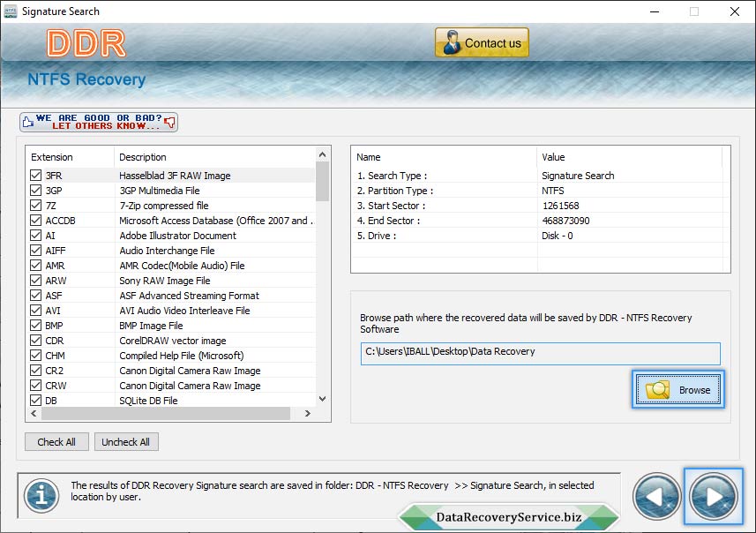Image resolution: width=756 pixels, height=533 pixels.
Task: Select 'Sony RAW Image File' row text
Action: (x=165, y=281)
